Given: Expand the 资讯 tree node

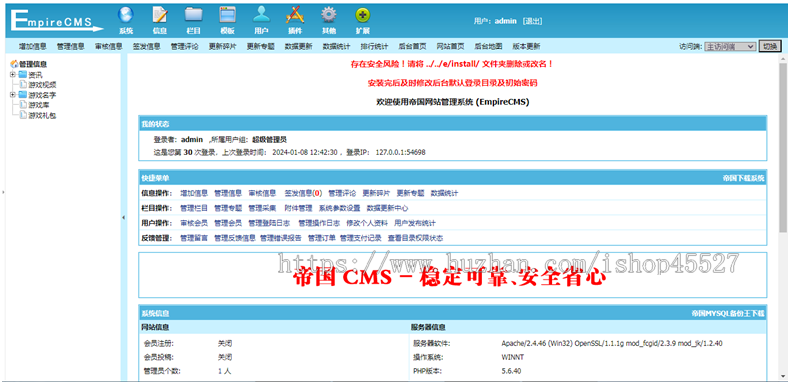Looking at the screenshot, I should click(x=13, y=75).
